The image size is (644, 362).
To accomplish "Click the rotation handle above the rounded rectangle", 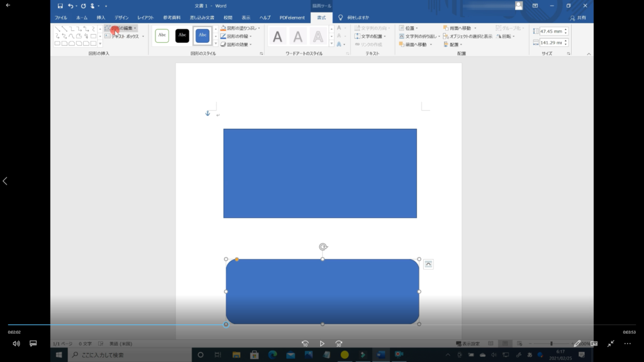I will 323,247.
